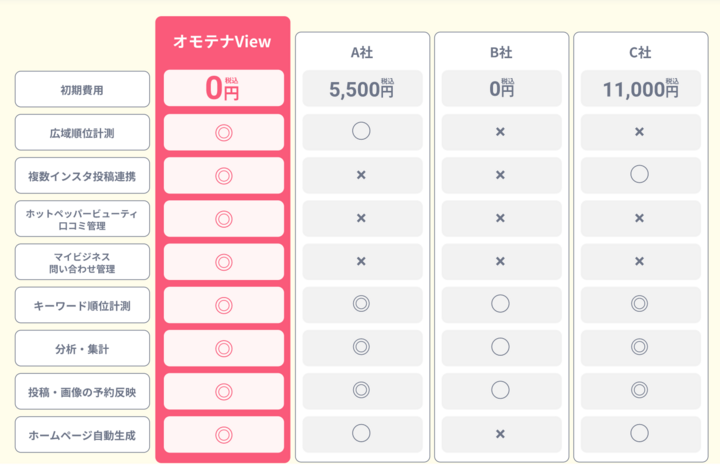Click B社 cross mark for 広域順位計測
Image resolution: width=720 pixels, height=473 pixels.
[x=500, y=132]
